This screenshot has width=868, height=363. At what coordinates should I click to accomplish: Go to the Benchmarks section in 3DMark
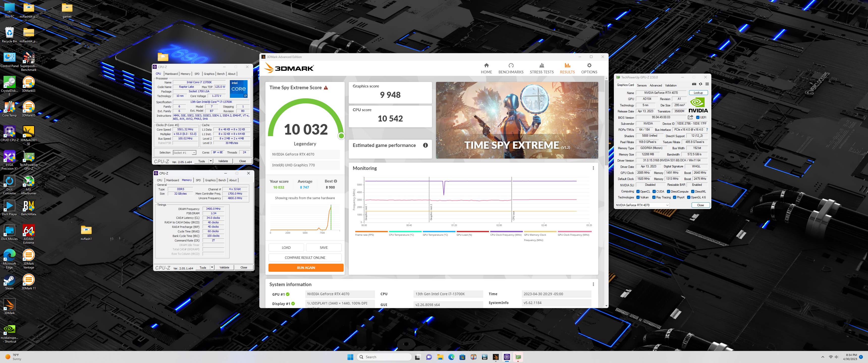pyautogui.click(x=511, y=68)
